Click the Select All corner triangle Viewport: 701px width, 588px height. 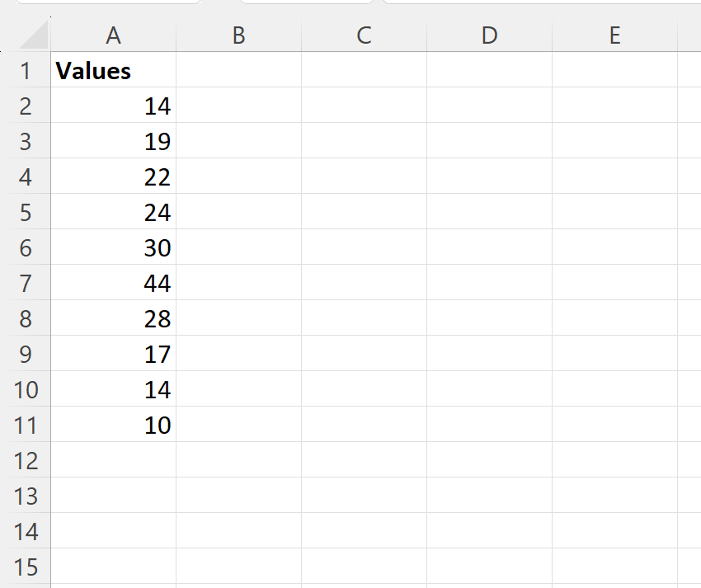(x=34, y=35)
